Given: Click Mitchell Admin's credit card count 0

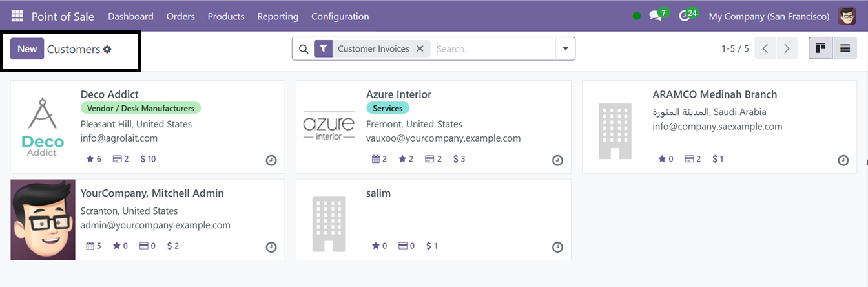Looking at the screenshot, I should click(x=148, y=246).
